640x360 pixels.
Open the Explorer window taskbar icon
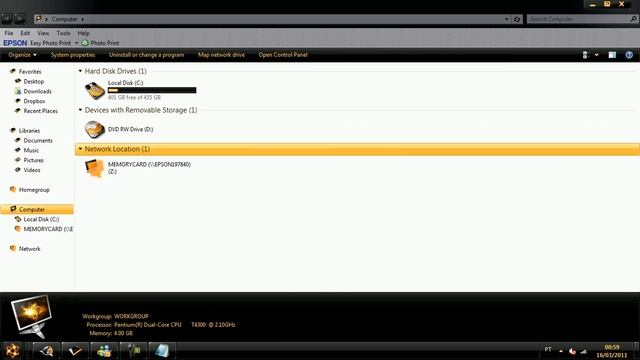pyautogui.click(x=162, y=351)
